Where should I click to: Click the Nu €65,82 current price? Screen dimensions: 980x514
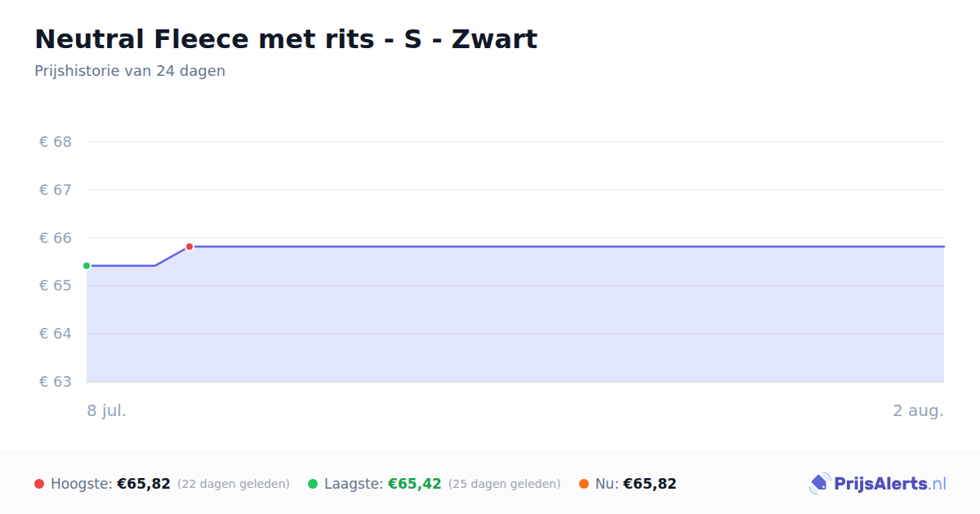coord(650,484)
